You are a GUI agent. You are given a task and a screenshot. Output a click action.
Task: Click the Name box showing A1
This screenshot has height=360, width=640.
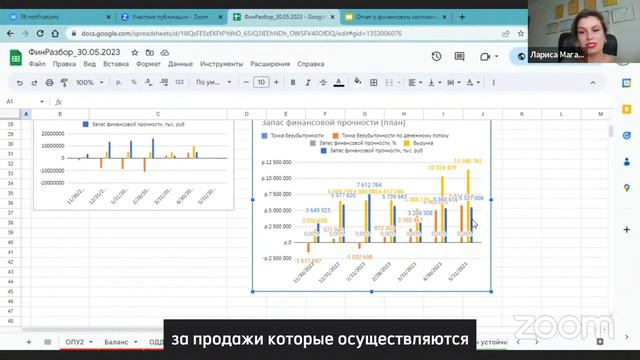(x=24, y=101)
